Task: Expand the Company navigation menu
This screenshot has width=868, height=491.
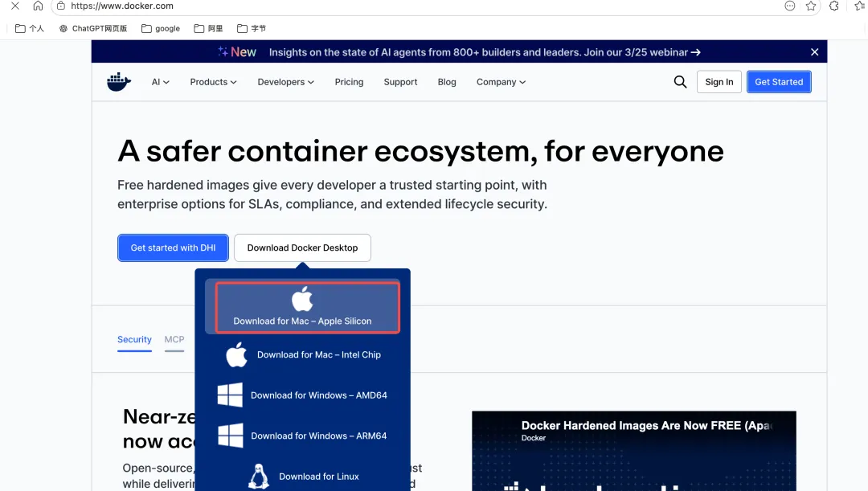Action: 501,82
